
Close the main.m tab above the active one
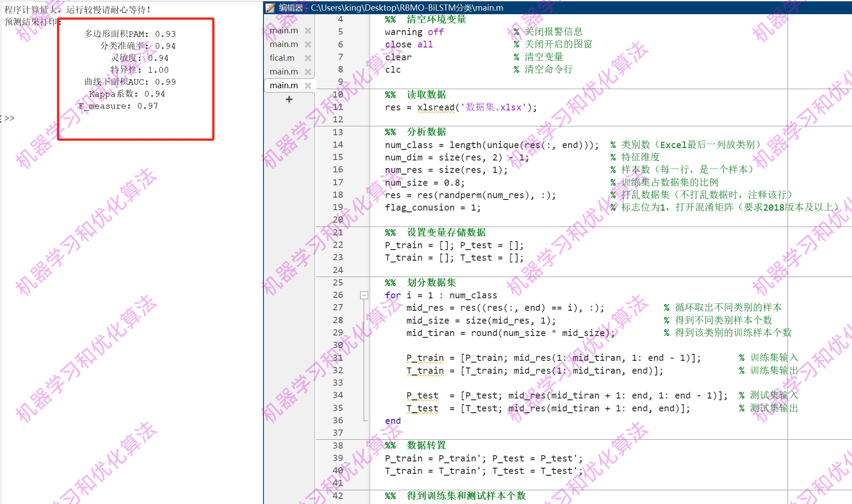(x=308, y=71)
